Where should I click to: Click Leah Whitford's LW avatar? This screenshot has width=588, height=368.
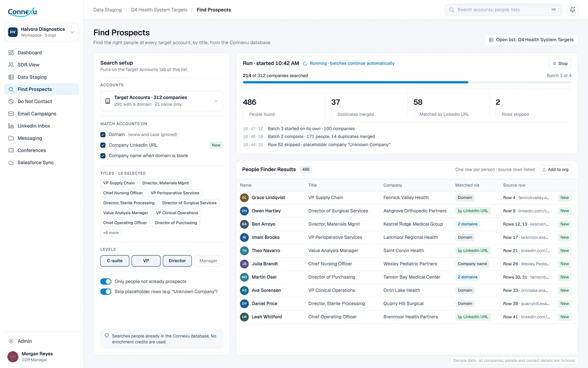coord(244,317)
